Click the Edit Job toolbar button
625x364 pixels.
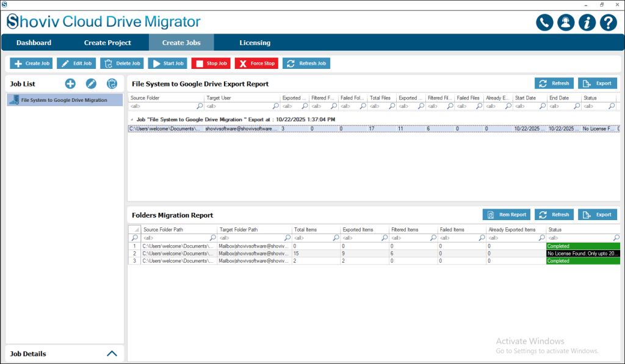point(76,63)
